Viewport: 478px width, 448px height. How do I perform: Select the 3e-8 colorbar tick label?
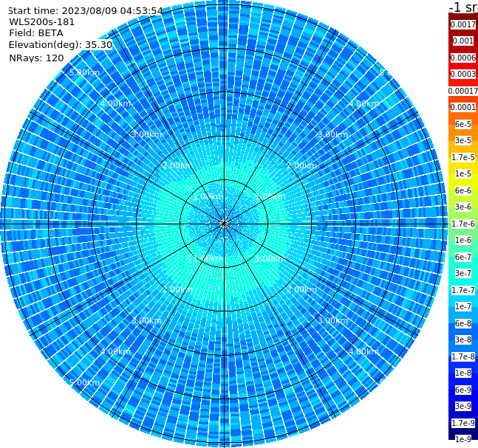pyautogui.click(x=463, y=340)
